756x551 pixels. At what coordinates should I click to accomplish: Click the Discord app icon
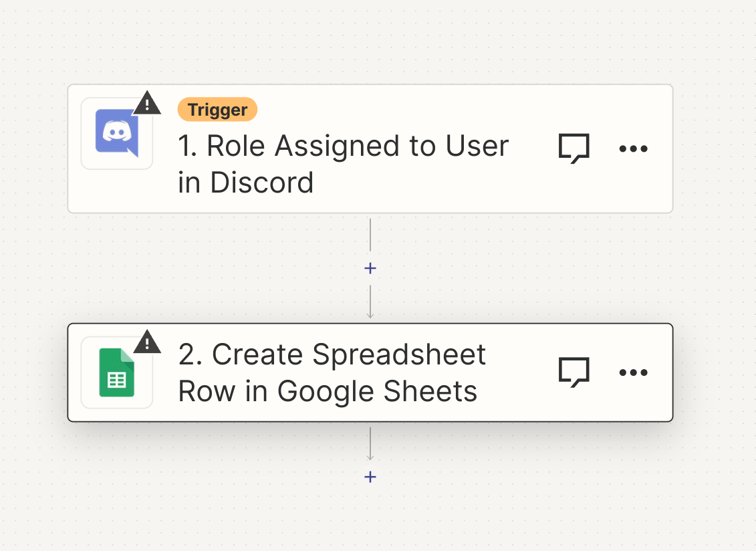coord(116,134)
